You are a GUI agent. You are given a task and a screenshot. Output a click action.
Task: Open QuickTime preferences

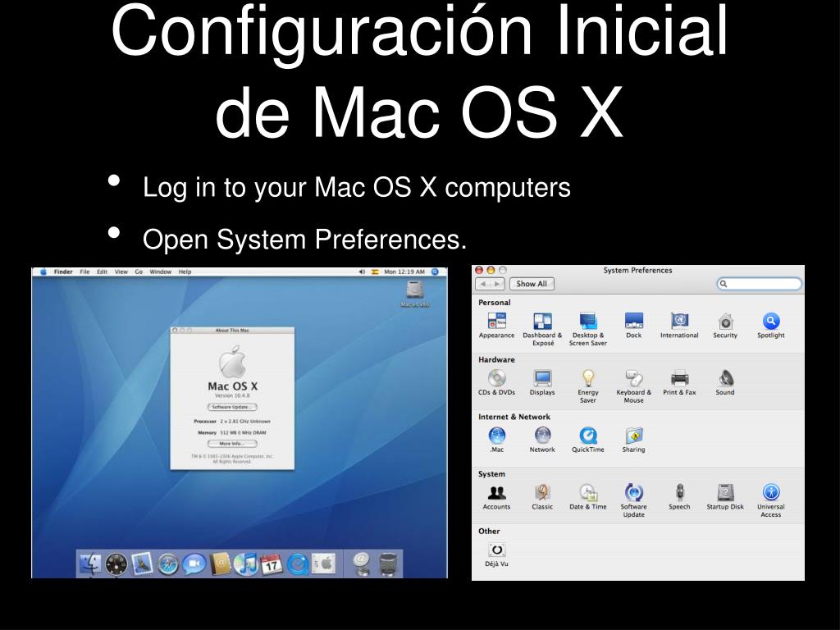587,440
